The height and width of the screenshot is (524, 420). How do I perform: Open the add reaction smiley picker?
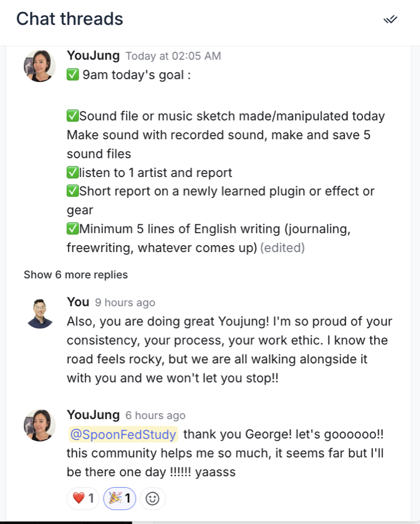pos(152,498)
